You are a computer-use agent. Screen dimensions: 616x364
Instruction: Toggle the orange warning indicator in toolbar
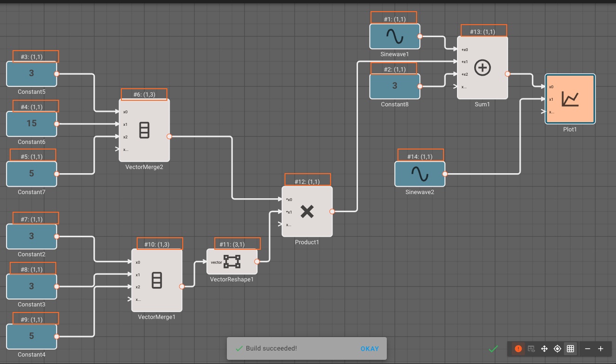[x=518, y=349]
